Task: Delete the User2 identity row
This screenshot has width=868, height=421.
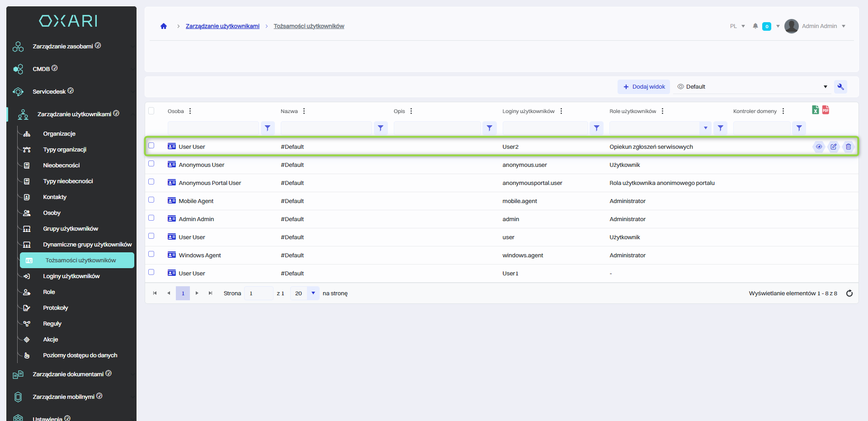Action: click(848, 147)
